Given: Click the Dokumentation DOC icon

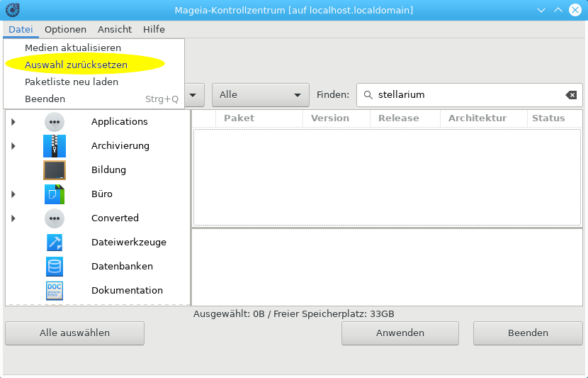Looking at the screenshot, I should [55, 291].
